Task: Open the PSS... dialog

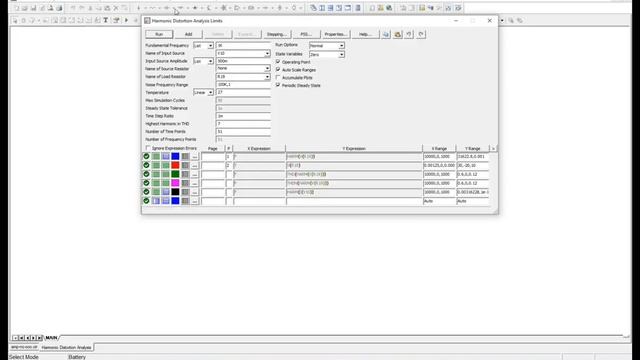Action: 306,34
